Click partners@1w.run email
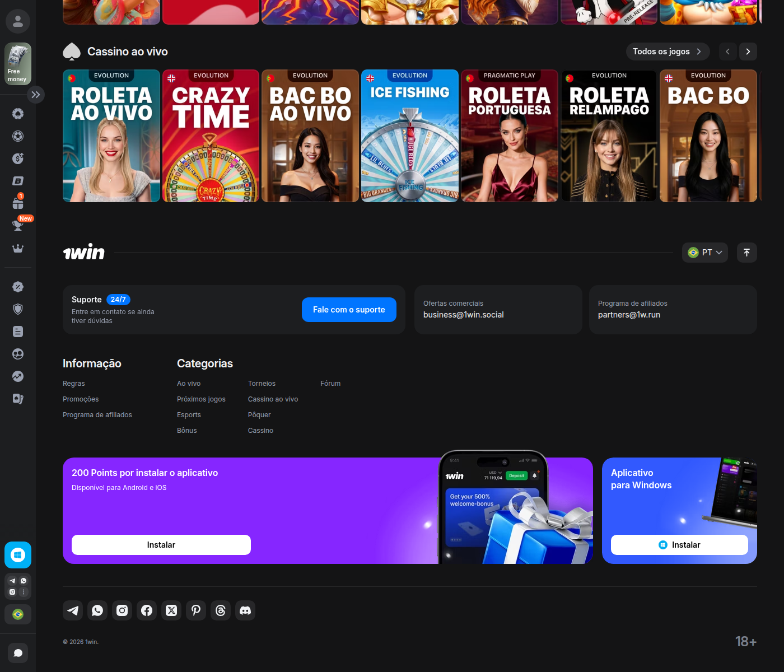Image resolution: width=784 pixels, height=672 pixels. (629, 315)
